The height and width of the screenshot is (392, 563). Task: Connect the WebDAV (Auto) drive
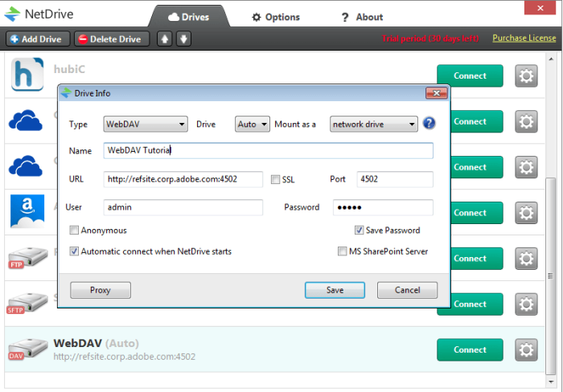pos(470,349)
